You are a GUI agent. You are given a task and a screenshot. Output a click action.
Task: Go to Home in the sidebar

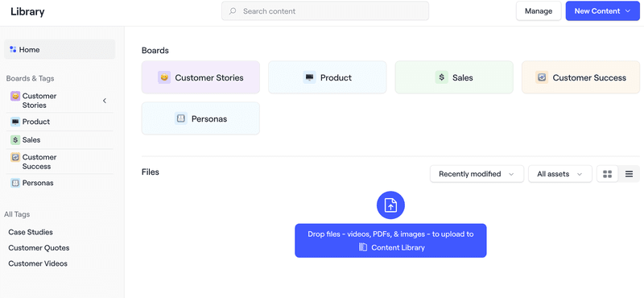(x=60, y=50)
